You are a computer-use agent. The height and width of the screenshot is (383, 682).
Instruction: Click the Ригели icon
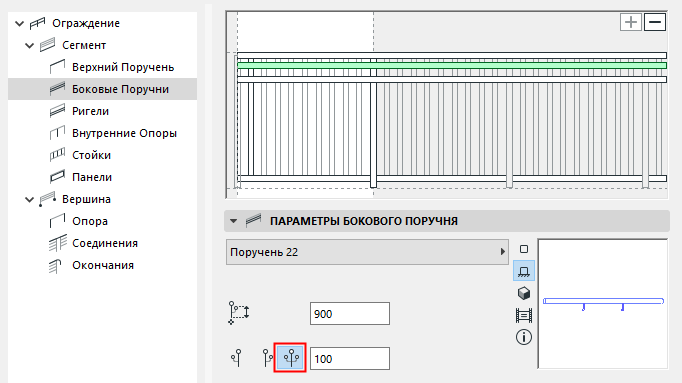pos(57,111)
